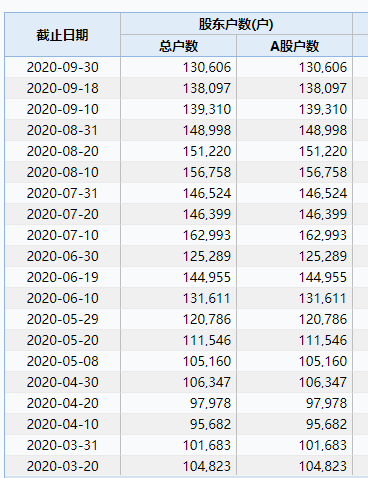The height and width of the screenshot is (478, 368).
Task: Click the 总户数 value 95,682
Action: (x=210, y=424)
